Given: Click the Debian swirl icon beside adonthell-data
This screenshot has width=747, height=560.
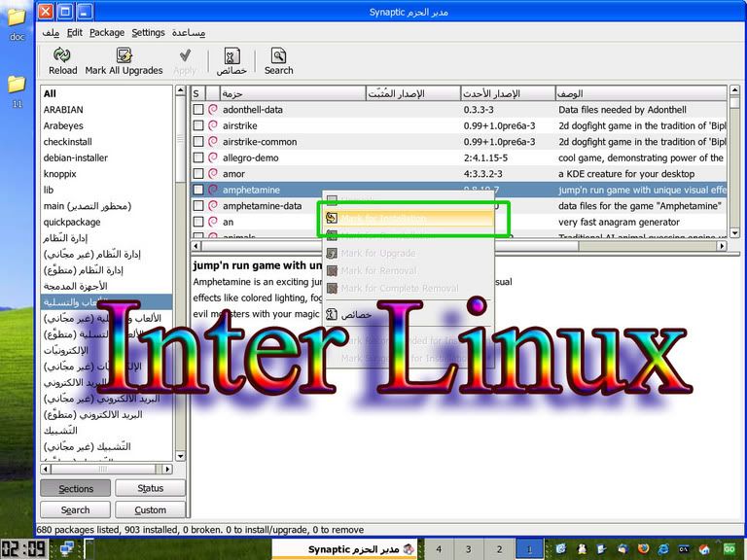Looking at the screenshot, I should [x=213, y=110].
